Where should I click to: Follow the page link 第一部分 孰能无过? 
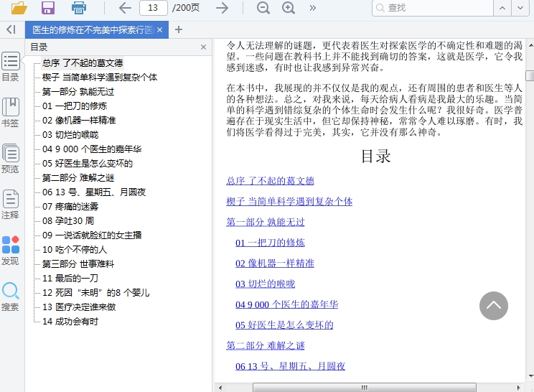pos(266,222)
